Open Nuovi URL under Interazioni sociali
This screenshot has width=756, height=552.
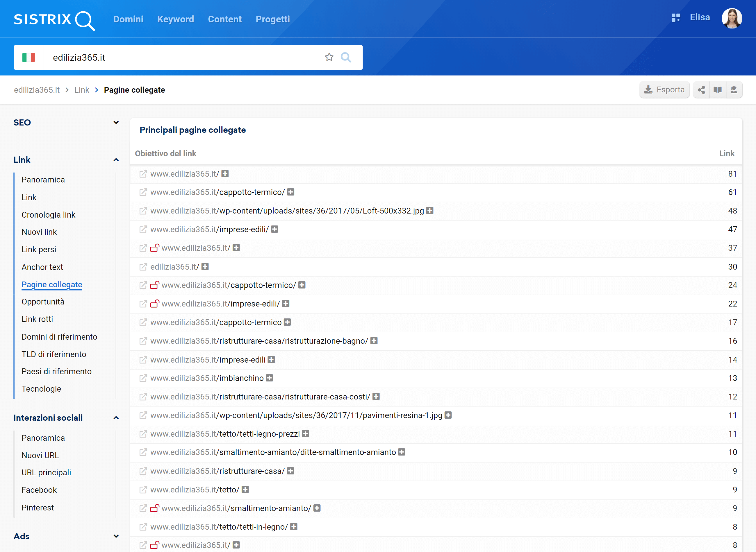click(40, 455)
